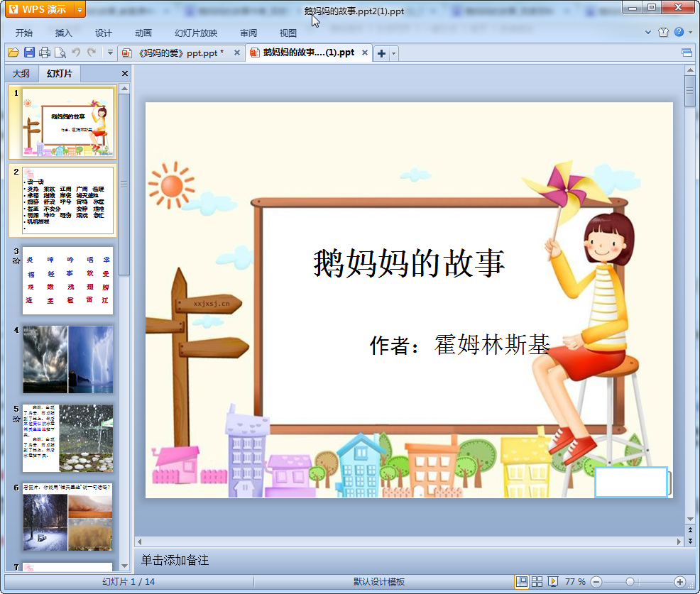
Task: Collapse the ribbon with the chevron arrow
Action: tap(647, 32)
